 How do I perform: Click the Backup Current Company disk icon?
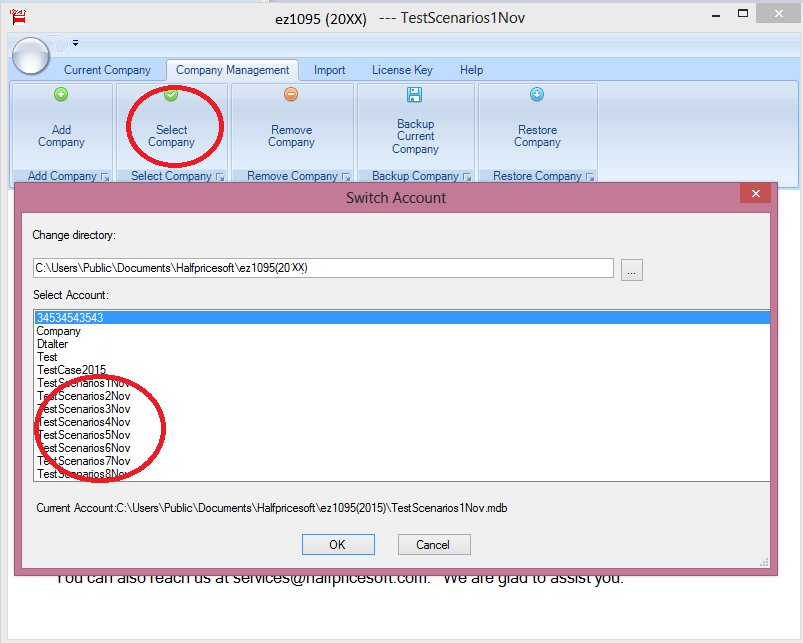pos(415,95)
